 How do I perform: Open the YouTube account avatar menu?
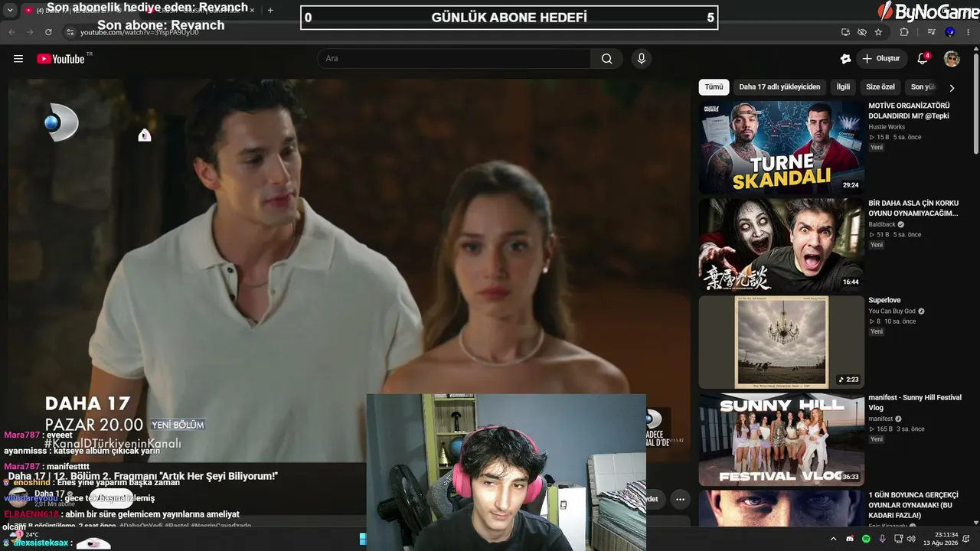pos(952,59)
